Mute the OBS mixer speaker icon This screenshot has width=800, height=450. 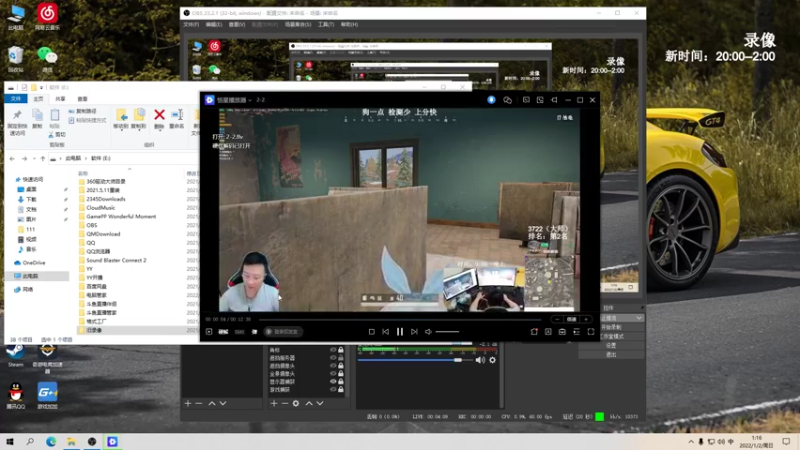click(480, 360)
